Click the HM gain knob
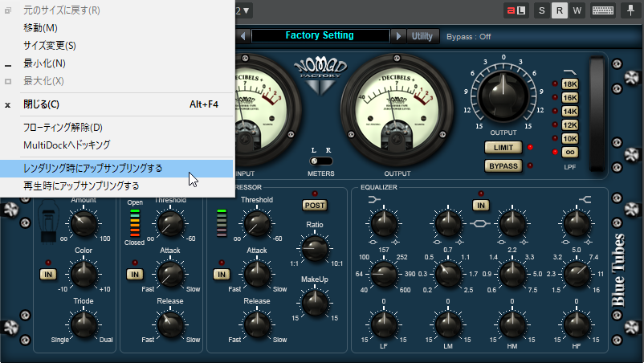The image size is (644, 363). click(x=512, y=324)
